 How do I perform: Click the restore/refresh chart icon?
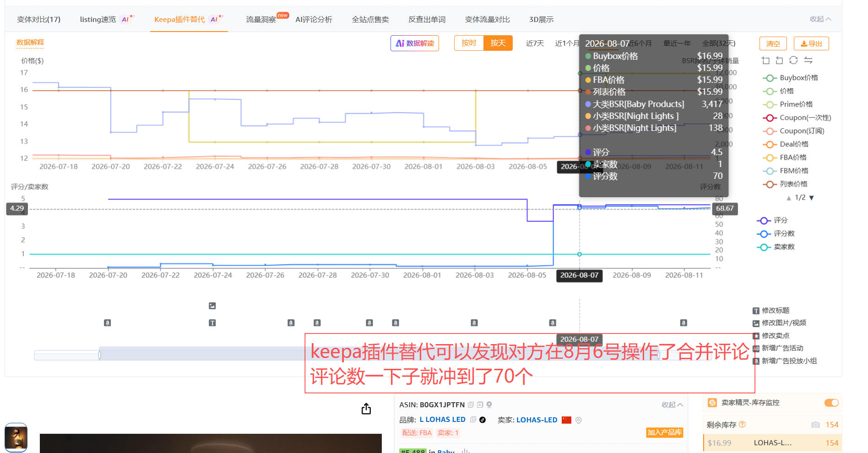pyautogui.click(x=793, y=60)
